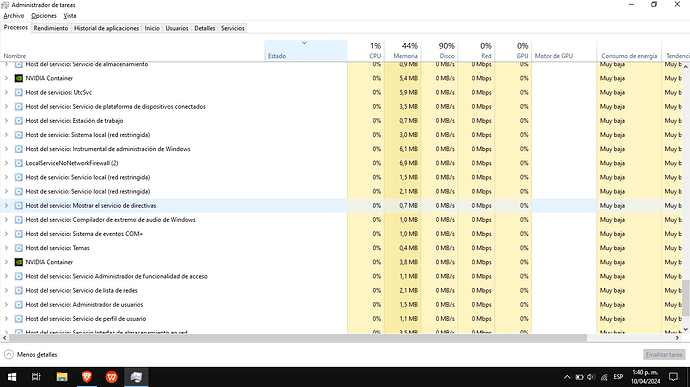690x387 pixels.
Task: Open the notification center
Action: click(673, 377)
